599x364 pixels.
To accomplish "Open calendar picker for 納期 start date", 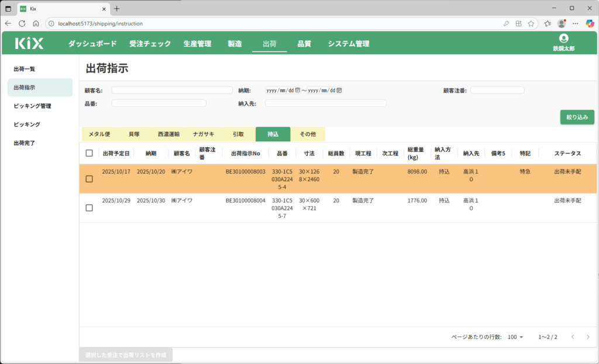I will (x=298, y=91).
